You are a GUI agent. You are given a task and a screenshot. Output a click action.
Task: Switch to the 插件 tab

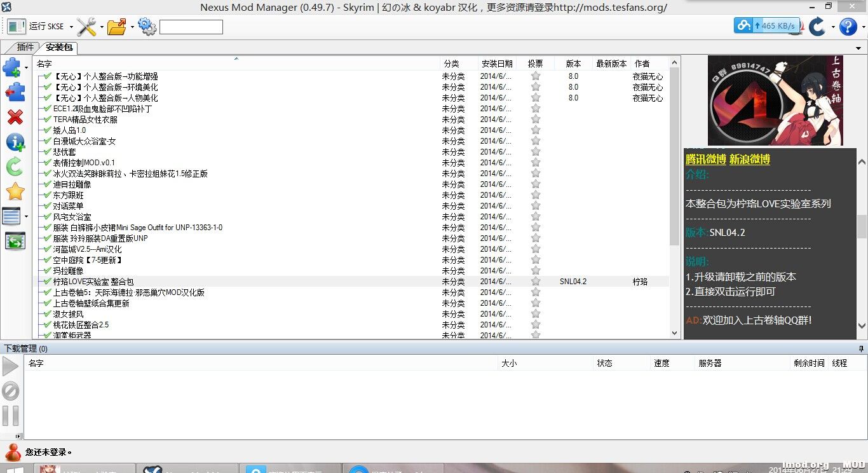pos(25,48)
